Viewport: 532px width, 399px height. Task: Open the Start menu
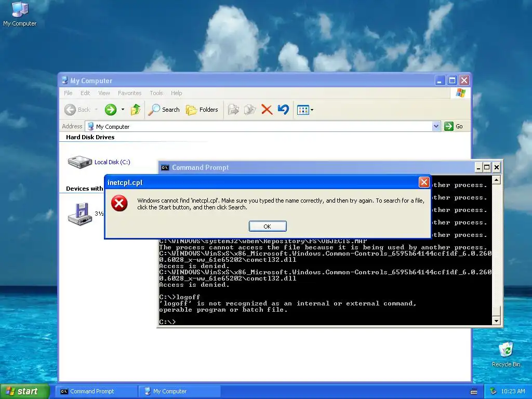click(25, 391)
